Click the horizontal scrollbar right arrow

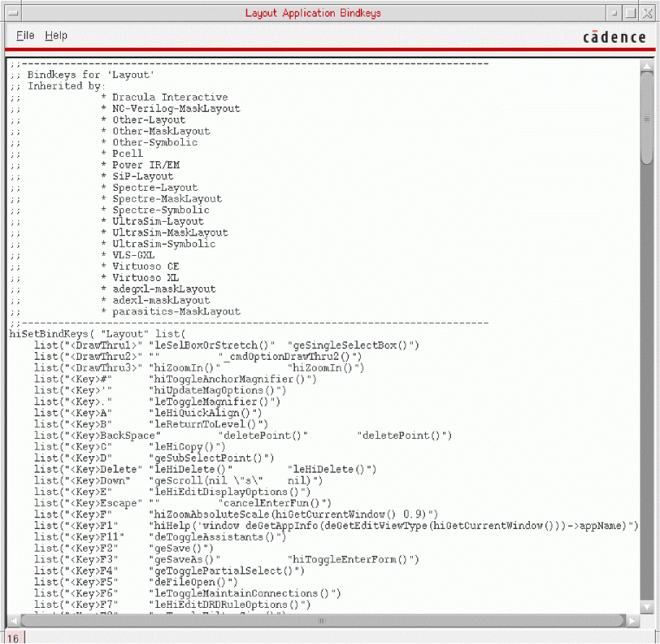[x=633, y=621]
